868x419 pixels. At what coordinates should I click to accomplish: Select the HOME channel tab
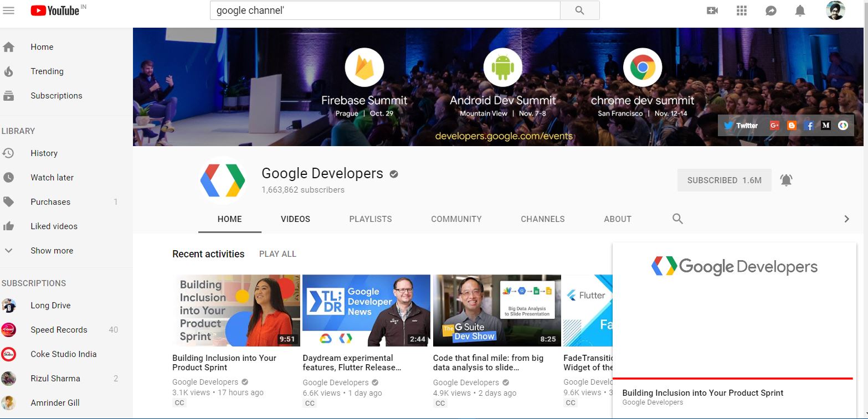pos(230,219)
